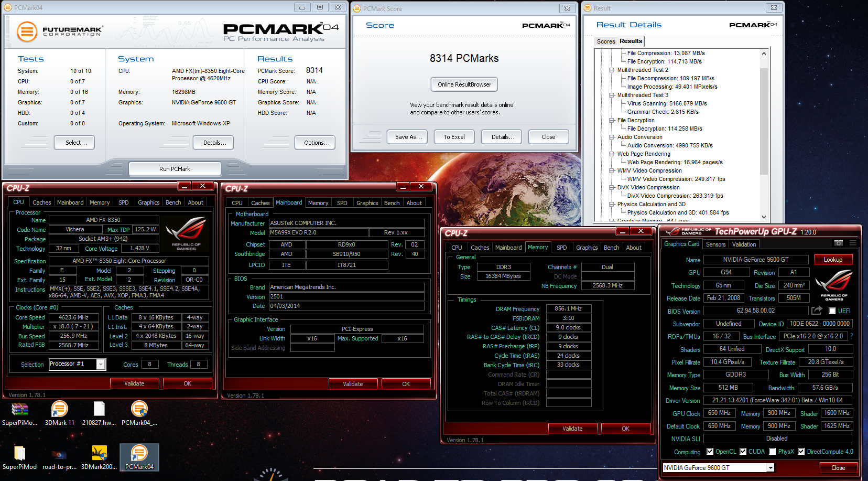Viewport: 868px width, 481px height.
Task: Enable the PhysX checkbox
Action: pos(773,452)
